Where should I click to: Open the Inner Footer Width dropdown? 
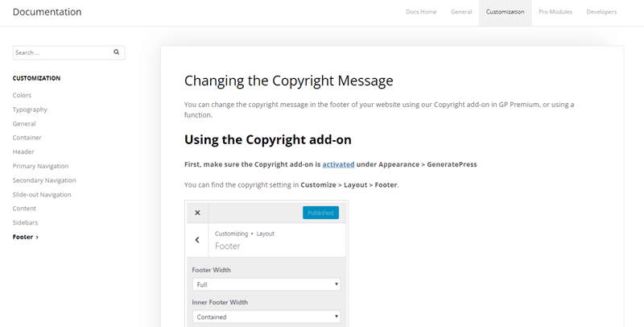[266, 317]
